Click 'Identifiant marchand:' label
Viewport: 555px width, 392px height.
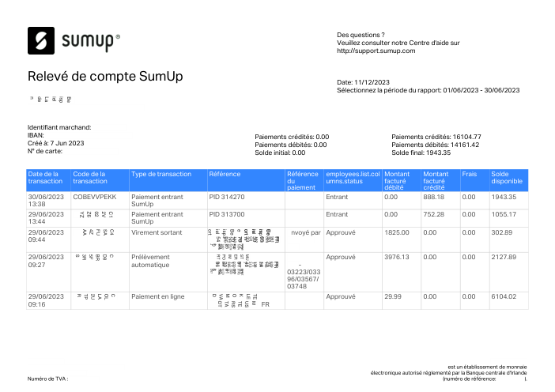click(x=59, y=127)
